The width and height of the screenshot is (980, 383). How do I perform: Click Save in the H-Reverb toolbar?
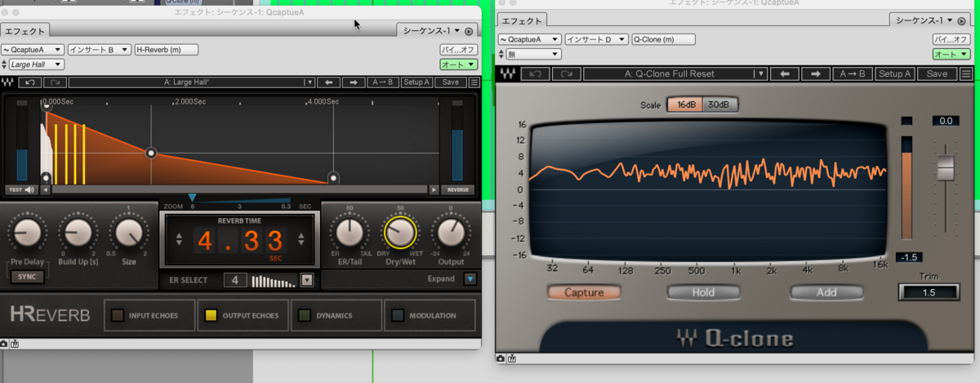451,82
